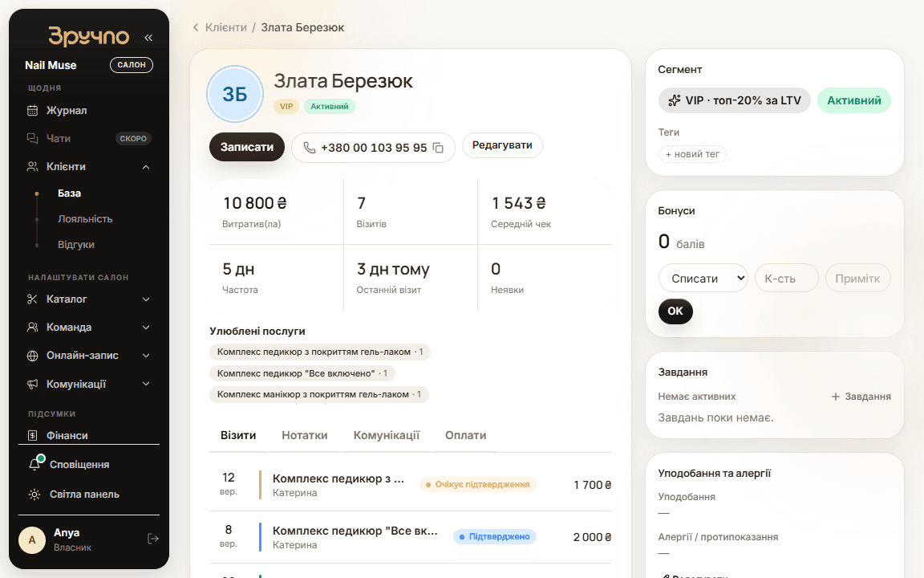Click the phone handset icon
Viewport: 924px width, 578px height.
tap(310, 148)
